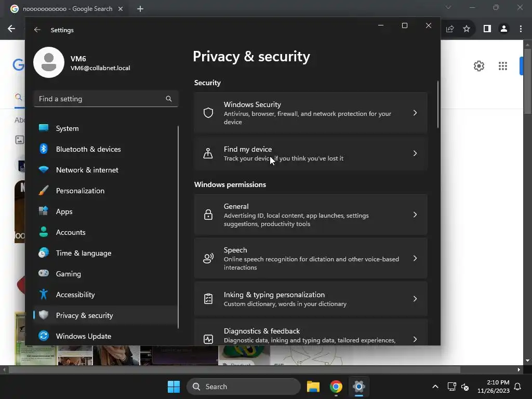Viewport: 532px width, 399px height.
Task: Open File Explorer from taskbar
Action: (313, 387)
